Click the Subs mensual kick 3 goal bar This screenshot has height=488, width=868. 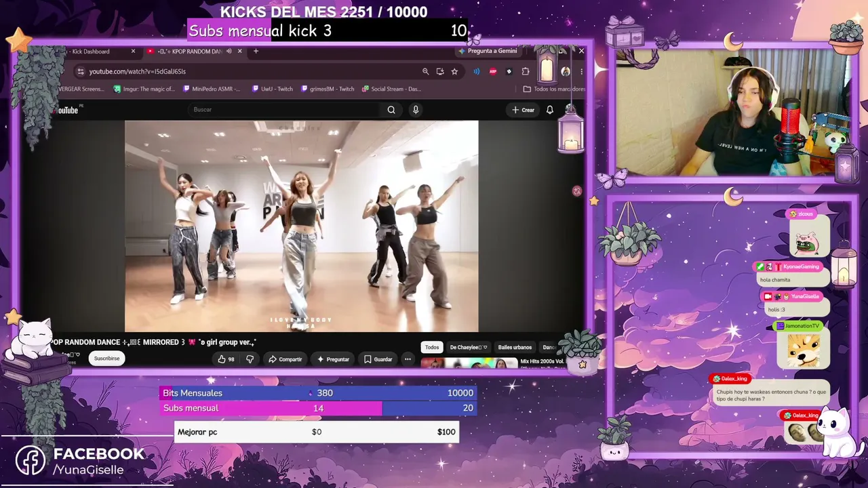point(328,30)
